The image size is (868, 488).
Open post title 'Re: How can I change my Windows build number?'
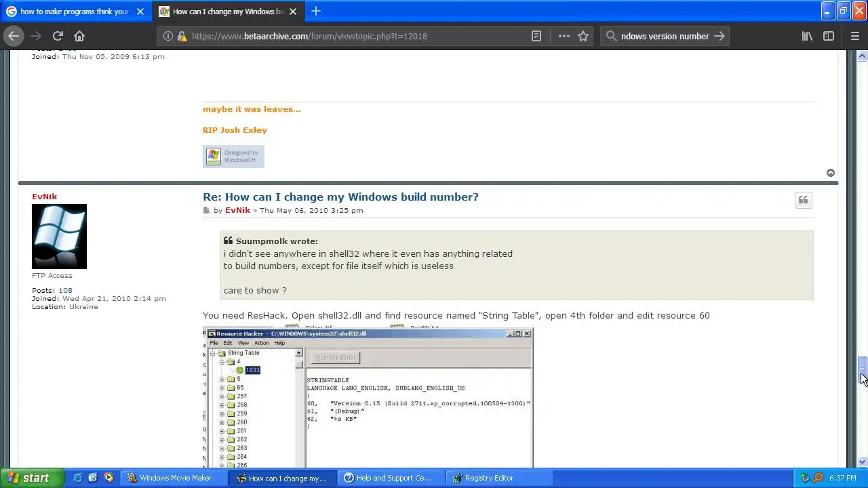pos(340,197)
